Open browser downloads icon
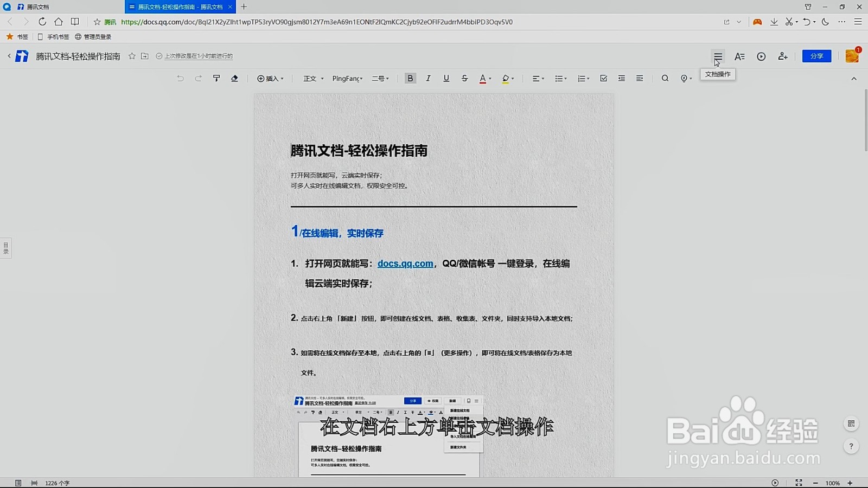The width and height of the screenshot is (868, 488). point(774,22)
